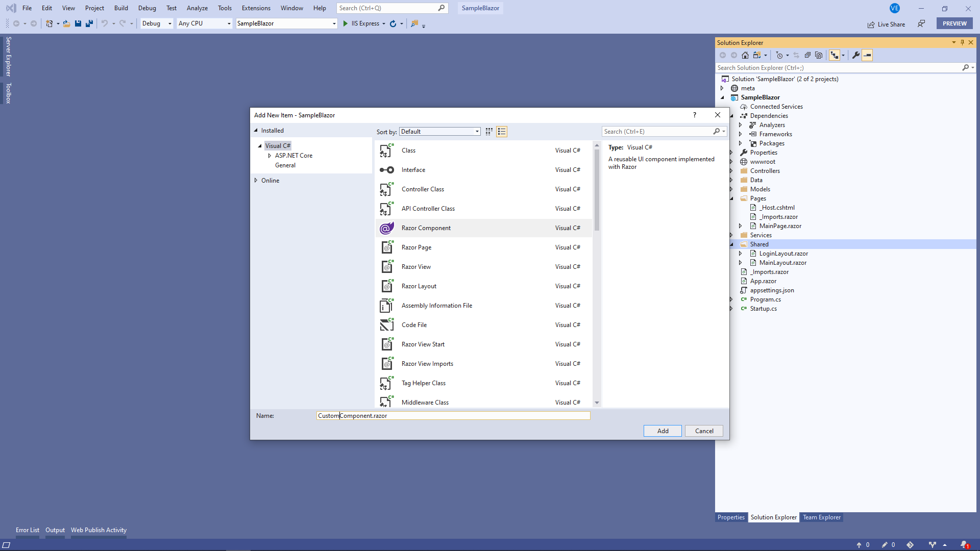980x551 pixels.
Task: Click the scrollbar down arrow in item list
Action: (597, 403)
